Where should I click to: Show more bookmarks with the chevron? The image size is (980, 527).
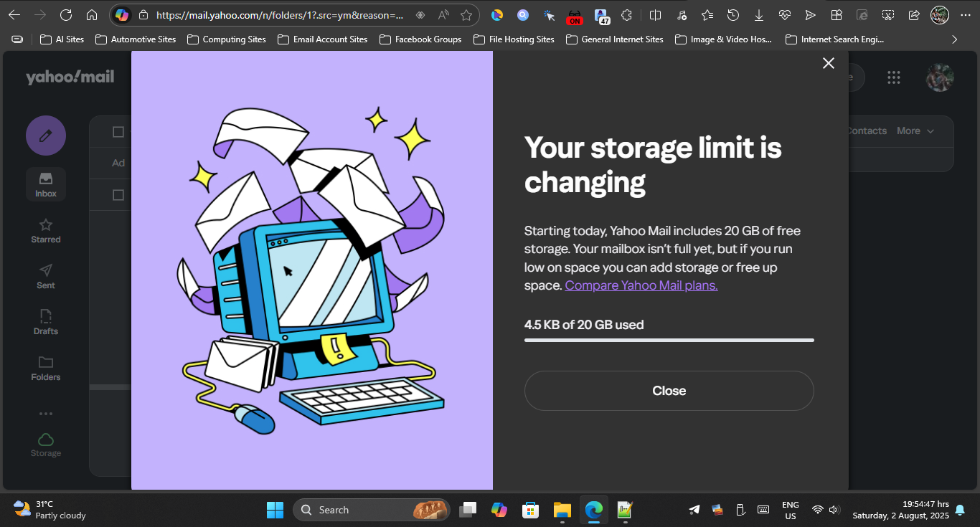coord(954,39)
